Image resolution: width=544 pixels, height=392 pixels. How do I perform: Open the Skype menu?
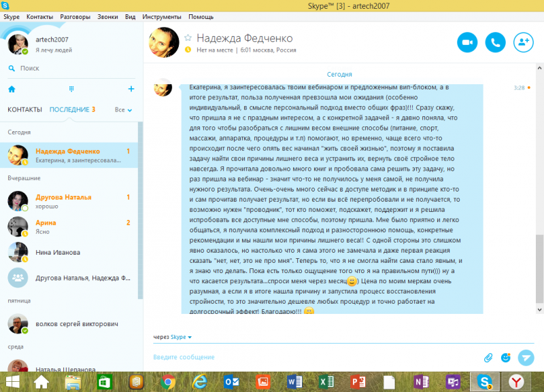click(12, 16)
